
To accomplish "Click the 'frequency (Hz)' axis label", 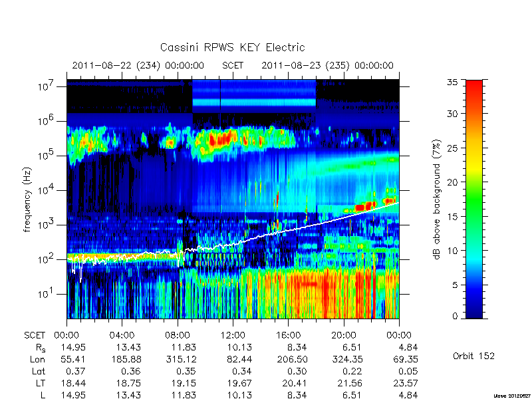I will coord(28,199).
